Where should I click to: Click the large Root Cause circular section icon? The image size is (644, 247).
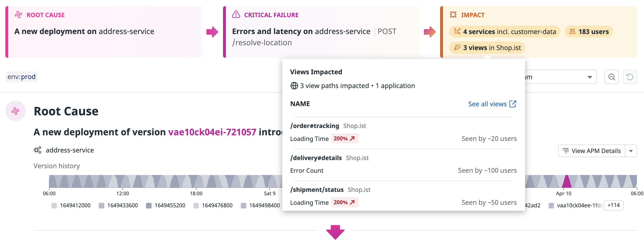(15, 111)
